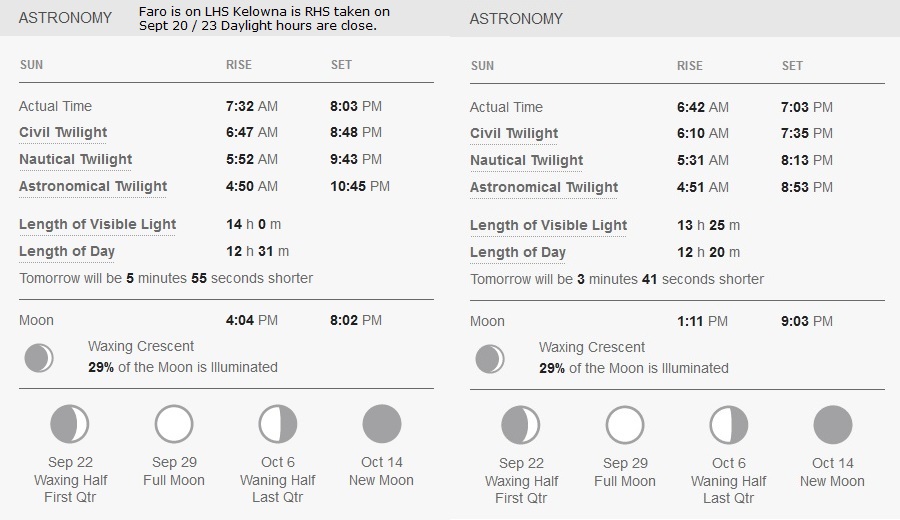Click right Nautical Twilight link
Screen dimensions: 900x520
527,161
